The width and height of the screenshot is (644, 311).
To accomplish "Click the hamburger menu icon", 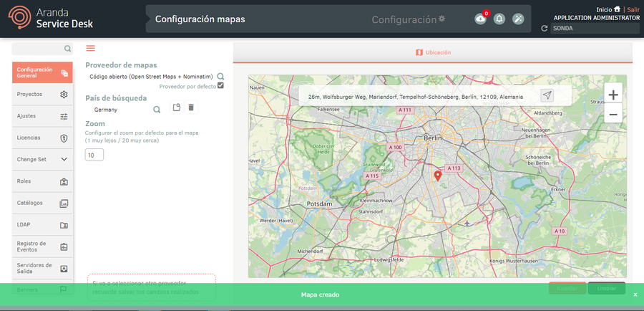I will [x=90, y=48].
